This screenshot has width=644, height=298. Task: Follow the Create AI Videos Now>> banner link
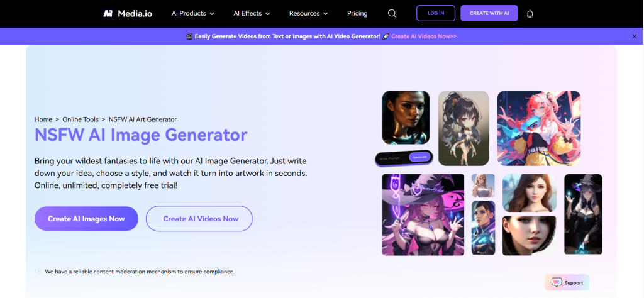click(x=424, y=36)
